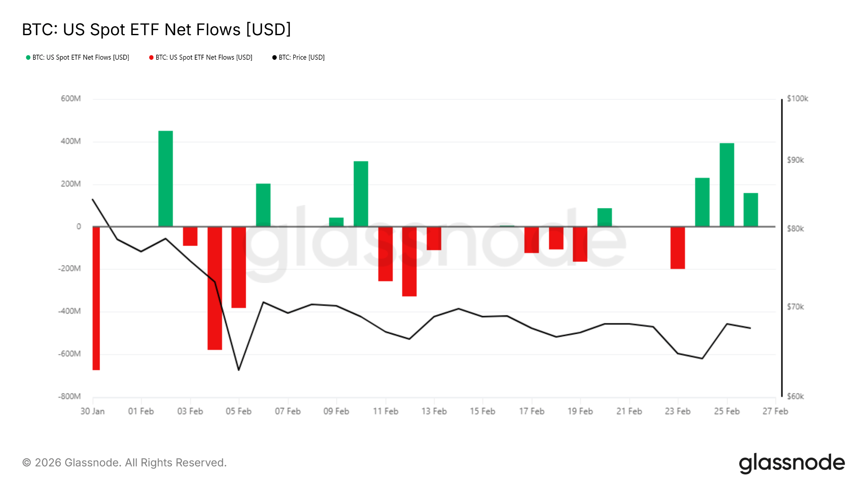Click the 15 Feb x-axis date label
Viewport: 868px width, 488px height.
pos(482,411)
